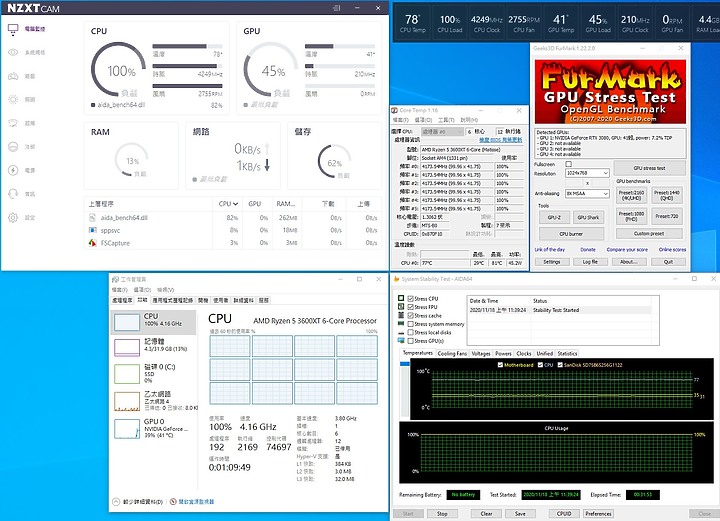The width and height of the screenshot is (720, 521).
Task: Toggle SanDisk graph checkbox in AIDA64
Action: pos(560,365)
